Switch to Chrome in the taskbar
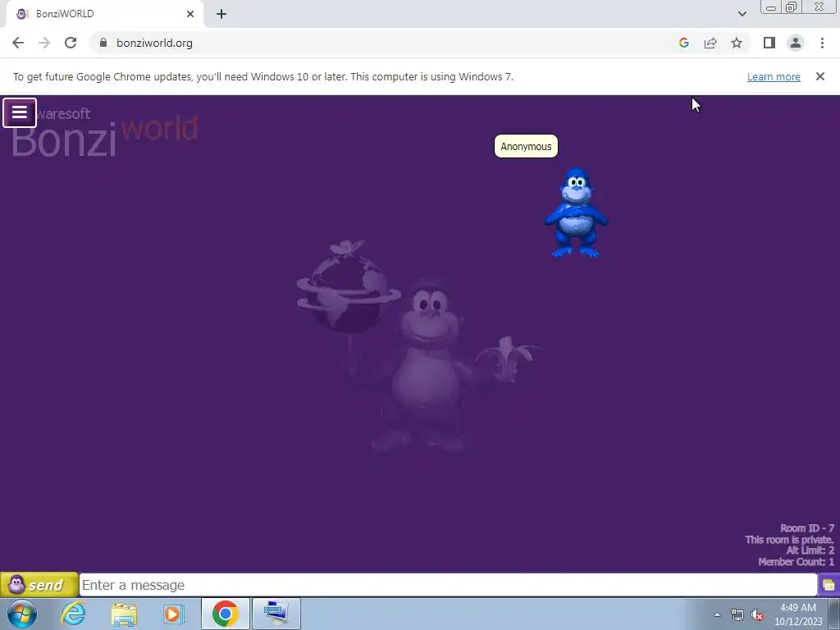The image size is (840, 630). (225, 614)
